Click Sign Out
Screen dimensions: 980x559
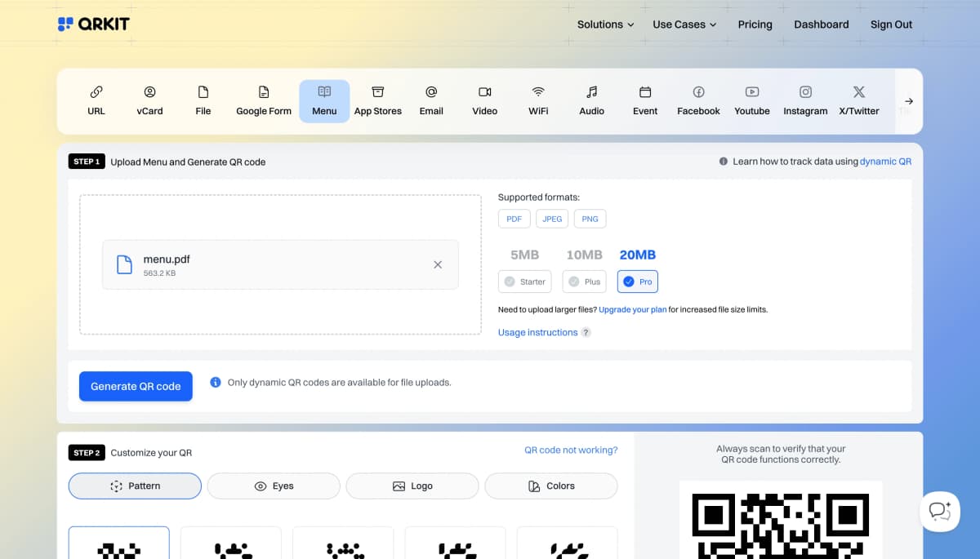tap(892, 24)
